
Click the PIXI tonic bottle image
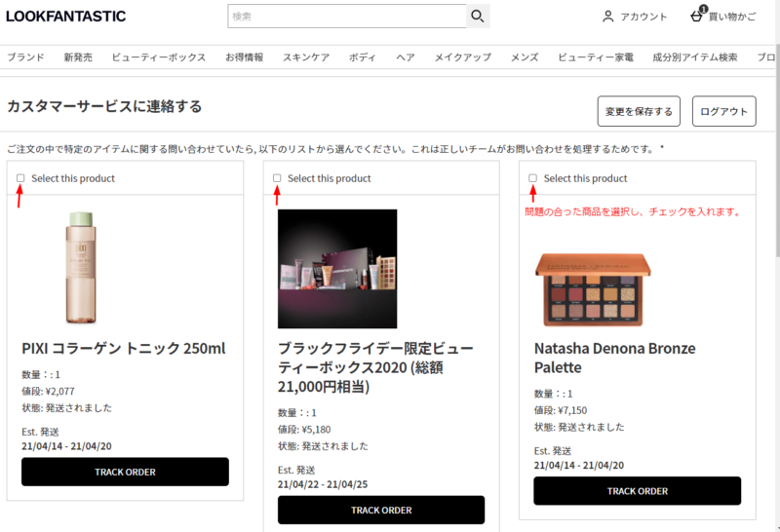click(81, 268)
